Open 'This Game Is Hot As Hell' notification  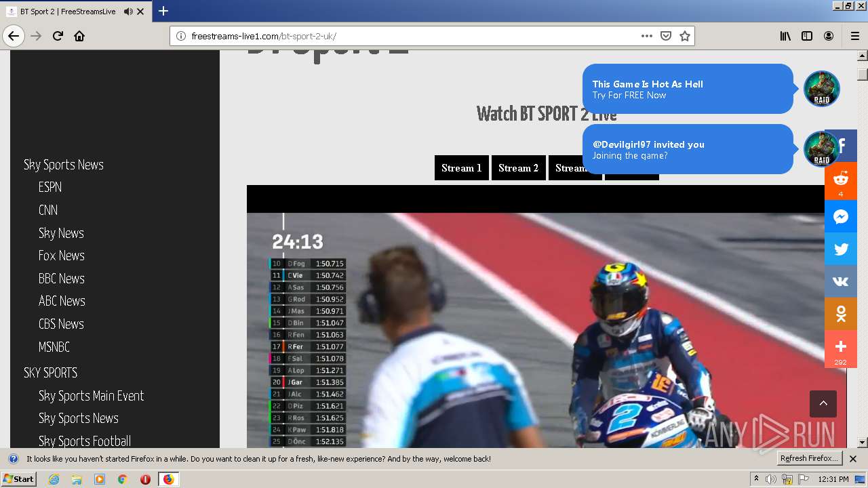[688, 89]
